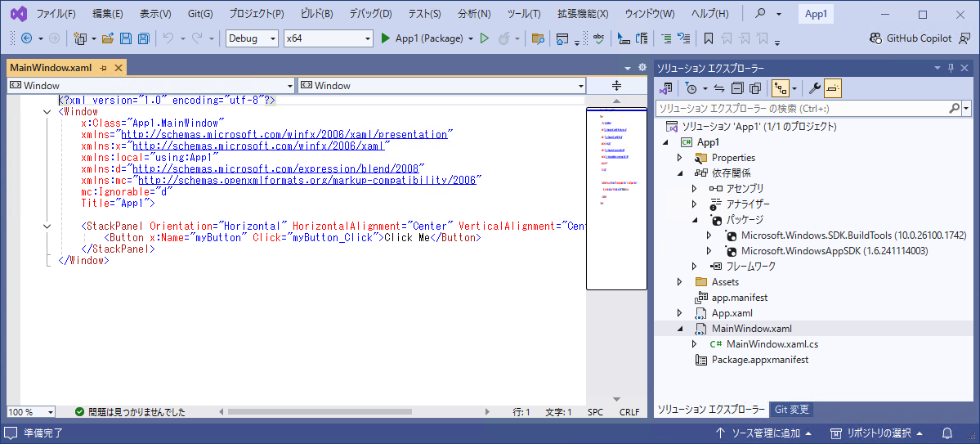Toggle Show All Files icon in Solution Explorer
The width and height of the screenshot is (980, 444).
755,89
